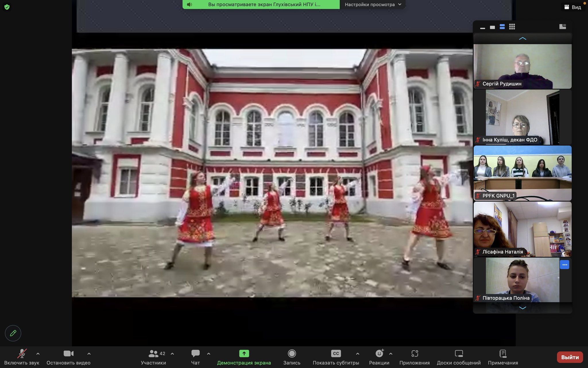
Task: Open three-dots menu on Півторацька Поліна tile
Action: 564,264
